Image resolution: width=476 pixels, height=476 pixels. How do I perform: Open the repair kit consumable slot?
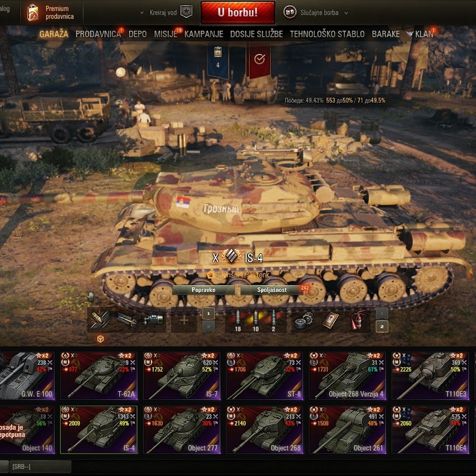coord(304,321)
